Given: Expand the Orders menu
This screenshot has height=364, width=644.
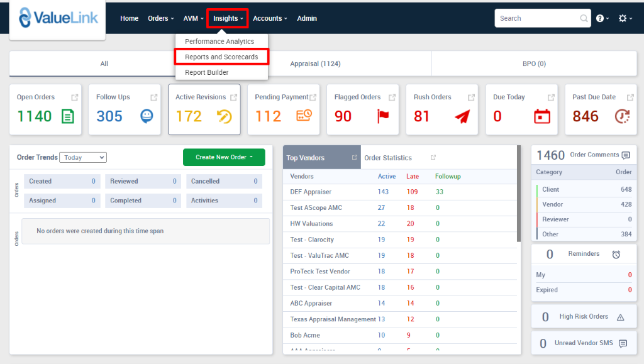Looking at the screenshot, I should tap(160, 18).
